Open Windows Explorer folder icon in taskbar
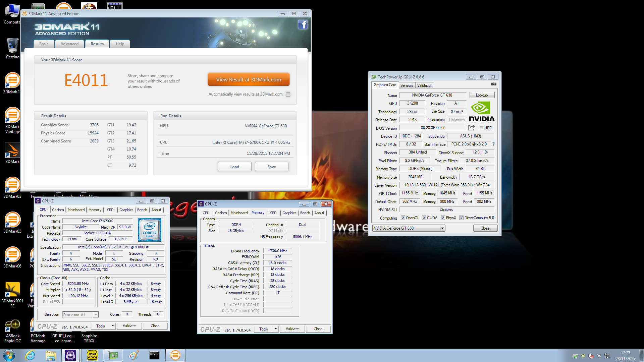Image resolution: width=644 pixels, height=362 pixels. [x=51, y=355]
